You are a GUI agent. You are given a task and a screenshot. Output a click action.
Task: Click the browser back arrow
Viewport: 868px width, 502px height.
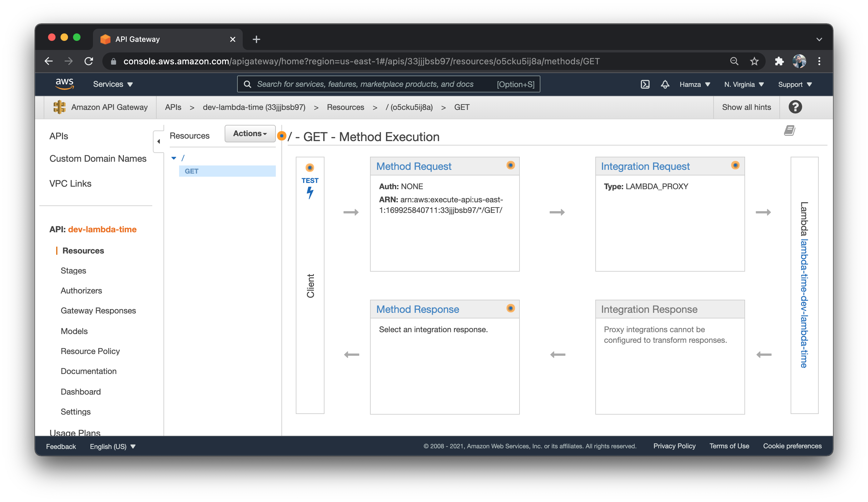[x=49, y=61]
